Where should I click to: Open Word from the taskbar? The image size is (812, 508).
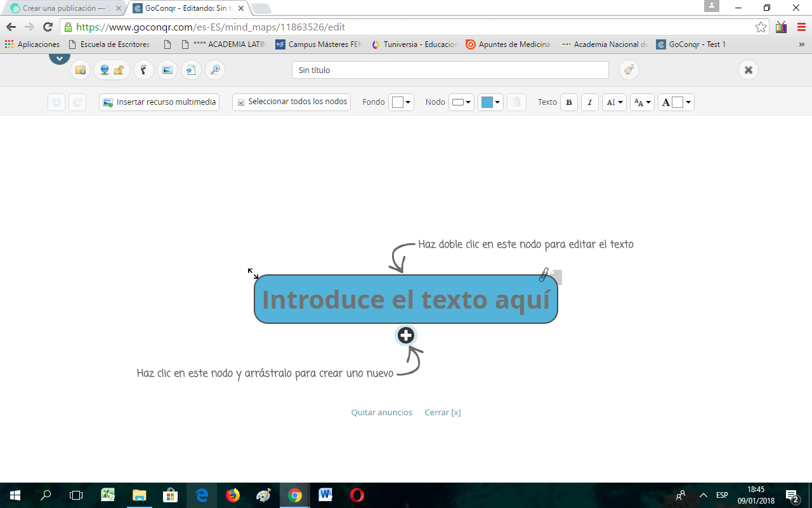(x=326, y=495)
